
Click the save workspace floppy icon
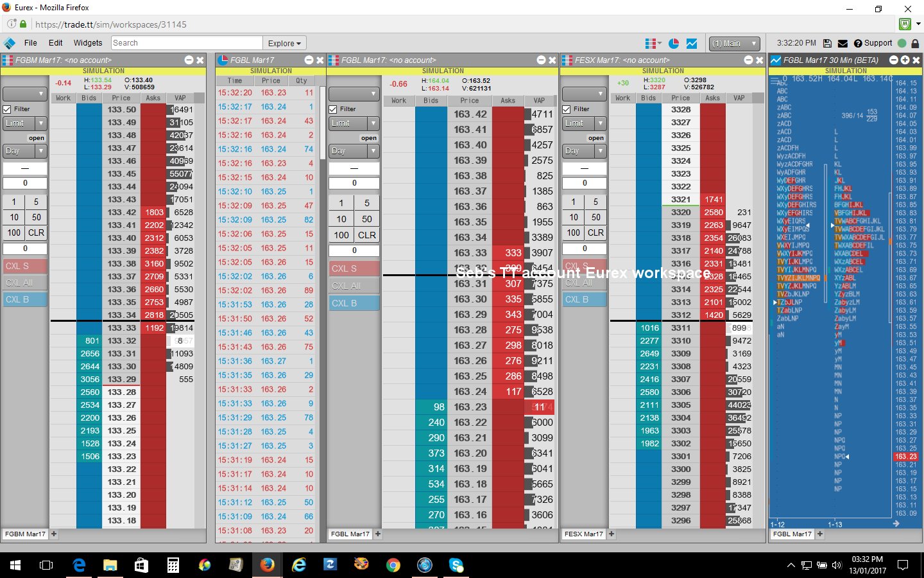coord(827,43)
